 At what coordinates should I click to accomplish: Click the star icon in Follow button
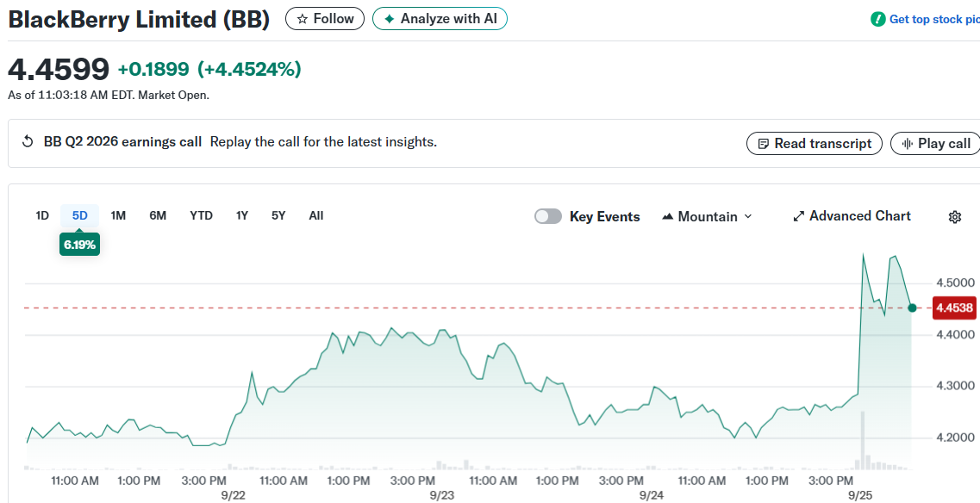pos(303,19)
